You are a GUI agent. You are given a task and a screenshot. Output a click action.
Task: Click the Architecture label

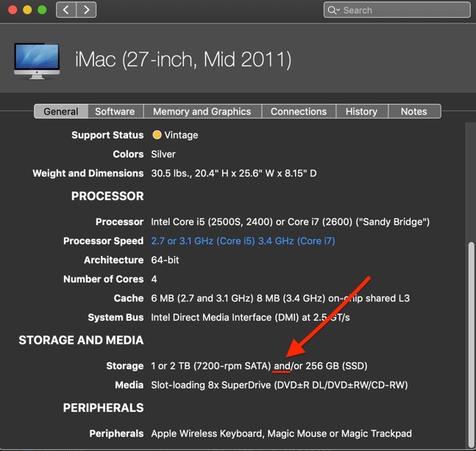[114, 260]
